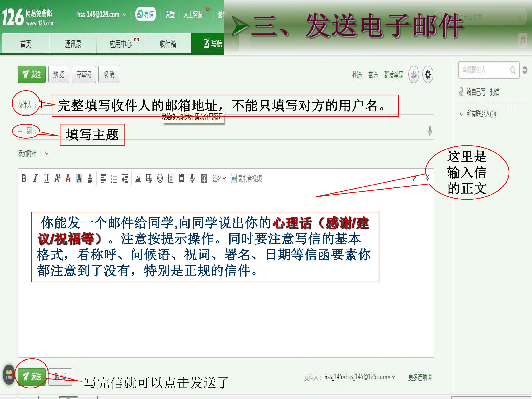This screenshot has width=532, height=399.
Task: Click the 存草稿 save draft button
Action: click(x=84, y=74)
